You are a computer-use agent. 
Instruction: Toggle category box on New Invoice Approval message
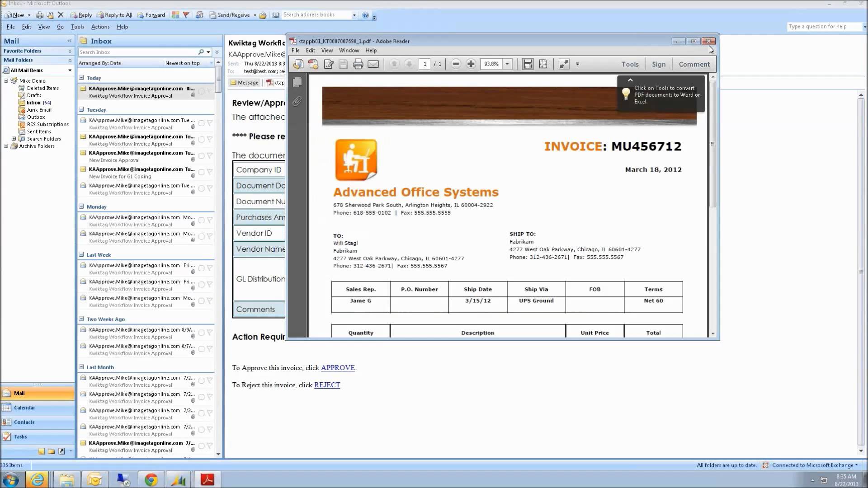click(202, 156)
